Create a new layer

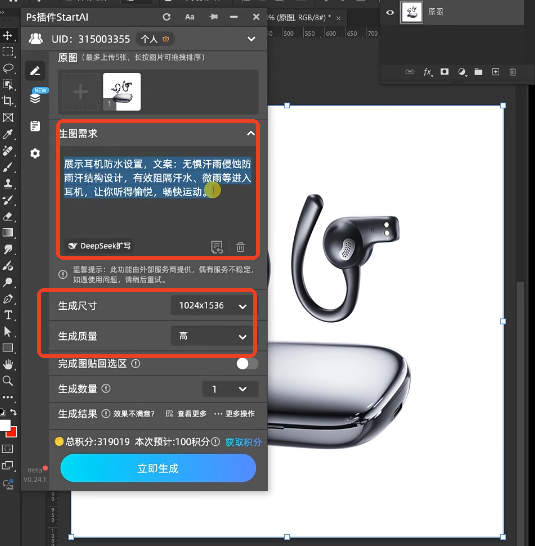coord(495,72)
